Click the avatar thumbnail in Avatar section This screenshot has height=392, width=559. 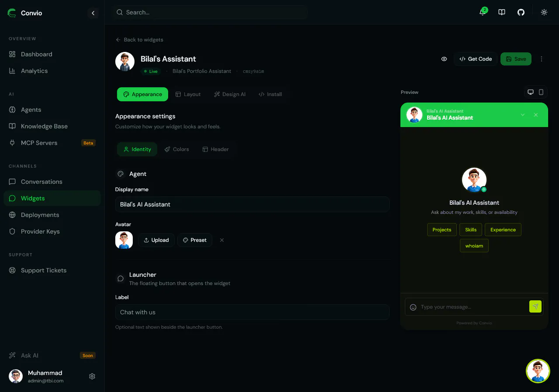(124, 240)
